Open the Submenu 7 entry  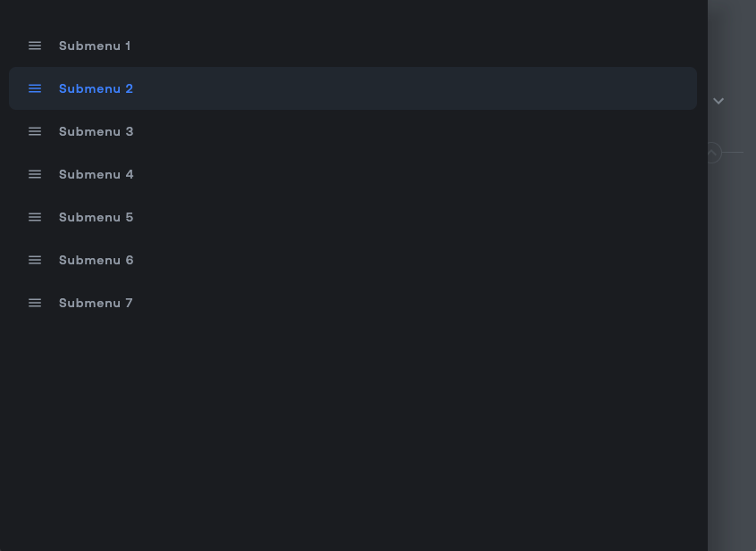click(x=96, y=303)
